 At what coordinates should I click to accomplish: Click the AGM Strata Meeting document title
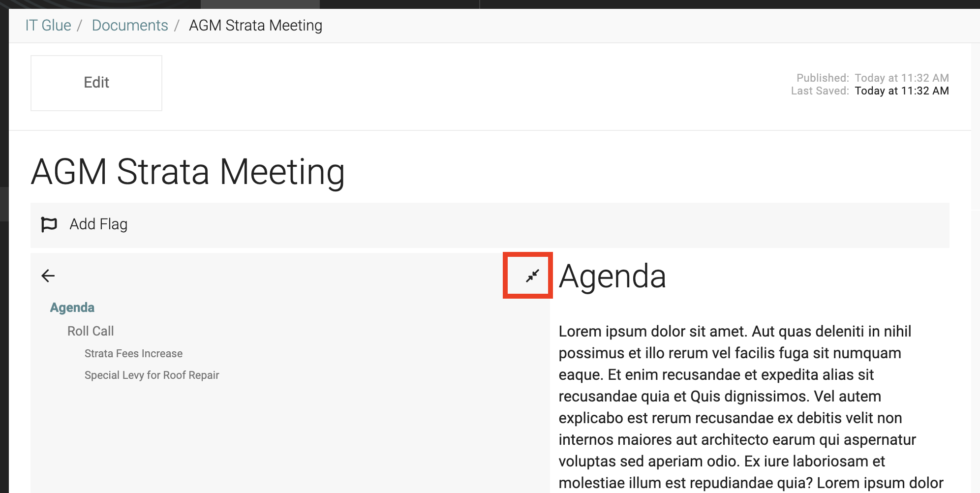point(188,172)
